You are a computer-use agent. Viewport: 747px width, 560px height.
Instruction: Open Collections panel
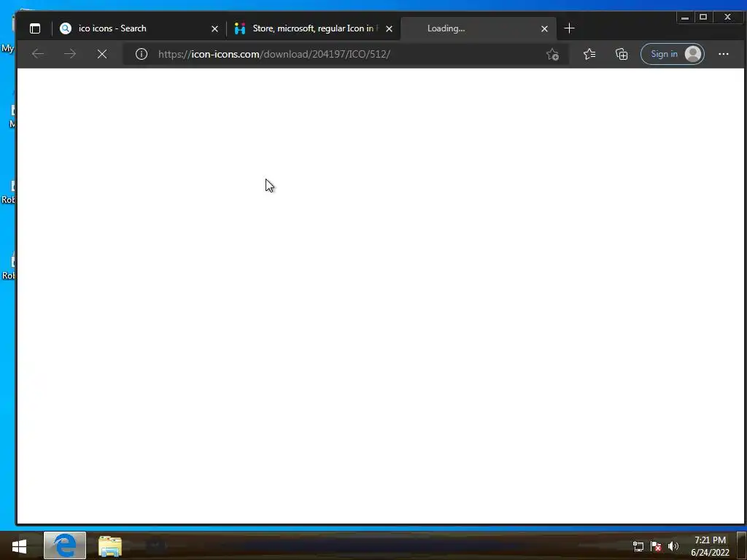622,54
